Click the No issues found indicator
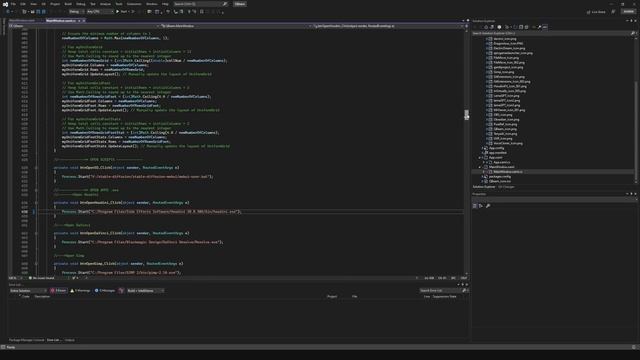The width and height of the screenshot is (640, 360). coord(42,278)
